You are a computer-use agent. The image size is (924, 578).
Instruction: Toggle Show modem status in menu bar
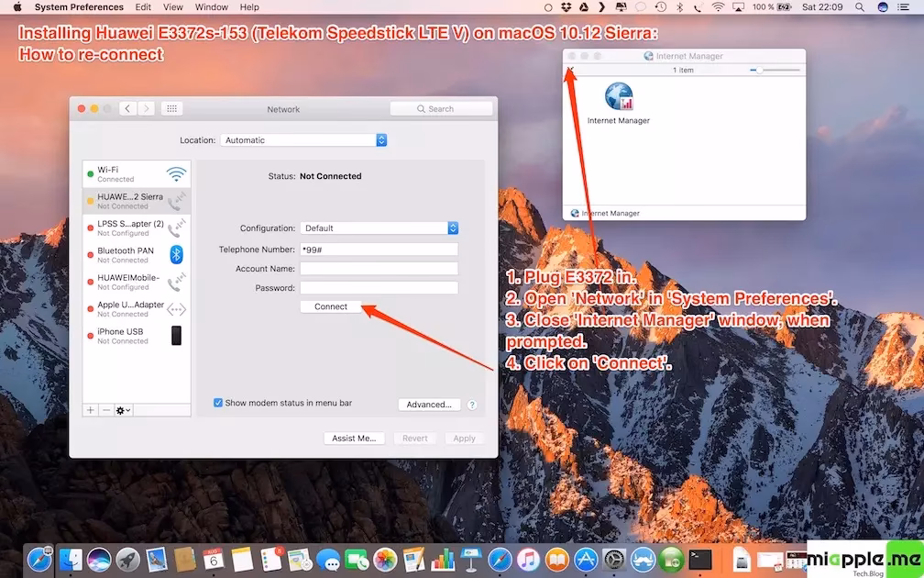tap(218, 403)
